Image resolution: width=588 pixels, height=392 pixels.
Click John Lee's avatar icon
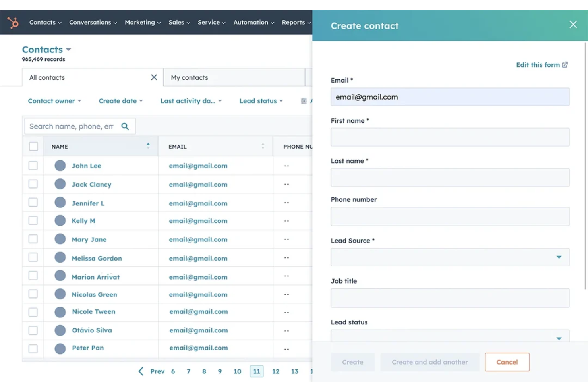(x=60, y=166)
